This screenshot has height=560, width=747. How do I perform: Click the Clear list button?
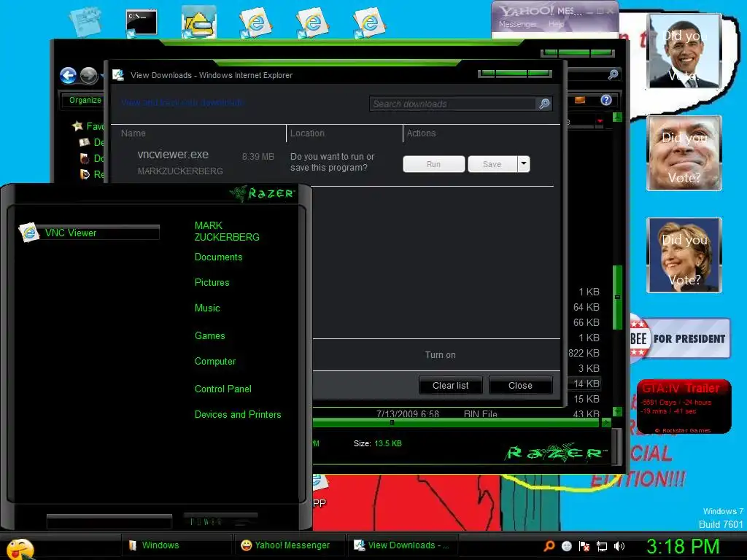click(450, 385)
